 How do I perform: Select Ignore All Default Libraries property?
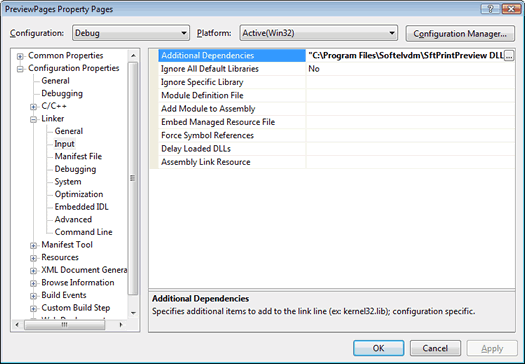tap(210, 69)
